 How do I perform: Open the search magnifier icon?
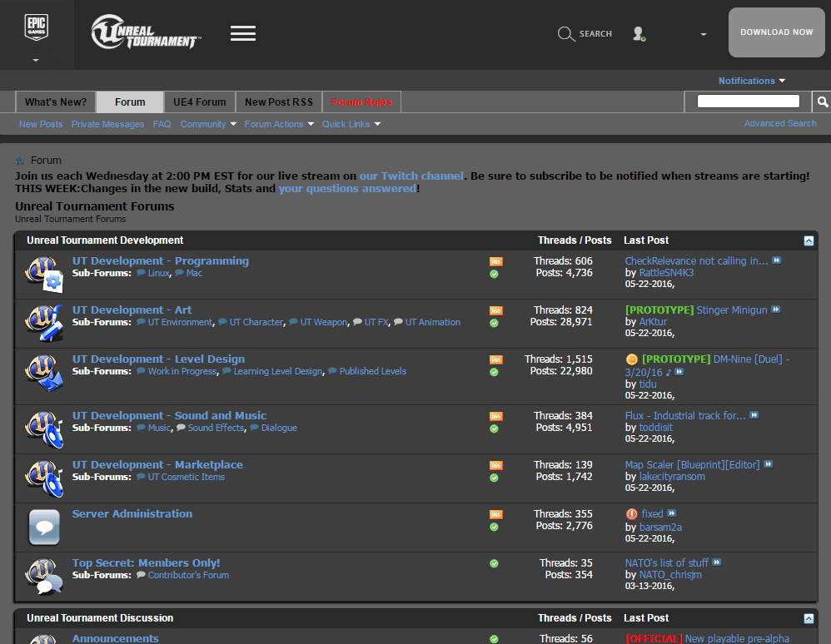click(566, 34)
